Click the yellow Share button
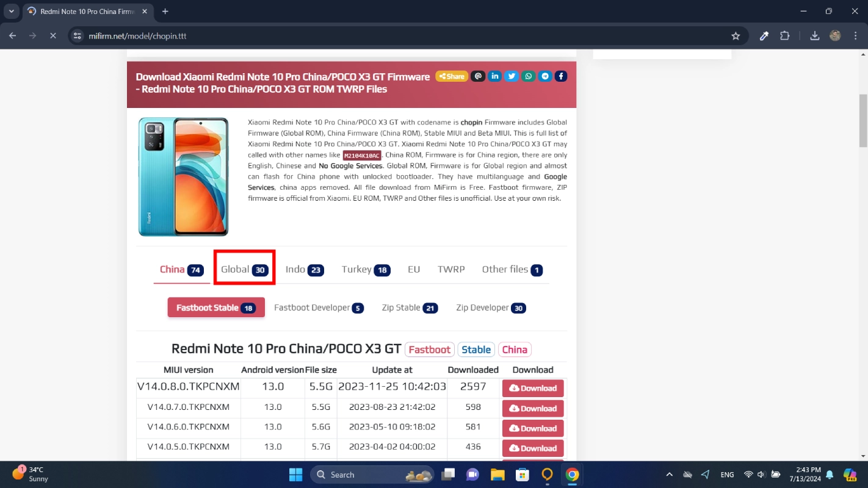Viewport: 868px width, 488px height. point(451,76)
